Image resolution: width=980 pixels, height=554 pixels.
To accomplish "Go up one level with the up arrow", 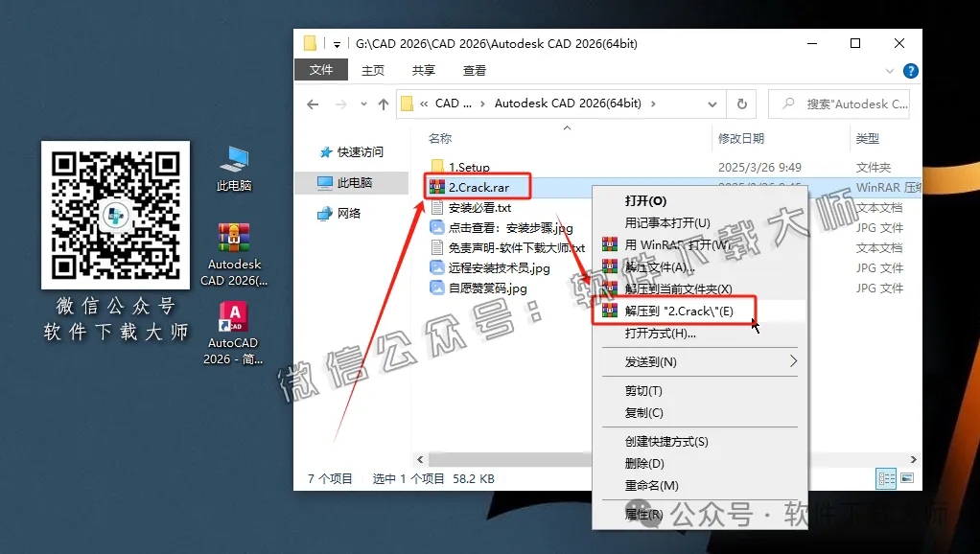I will pos(385,104).
